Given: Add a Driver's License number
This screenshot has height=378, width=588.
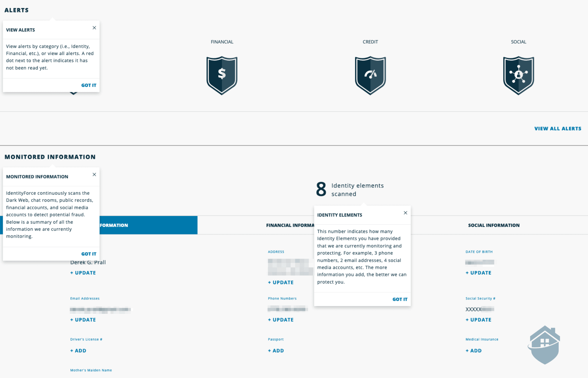Looking at the screenshot, I should [x=78, y=350].
